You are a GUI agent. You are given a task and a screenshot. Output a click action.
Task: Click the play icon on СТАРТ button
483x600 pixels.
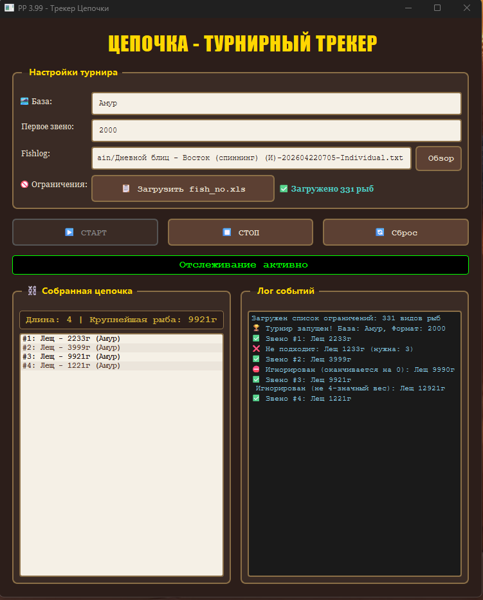(69, 232)
